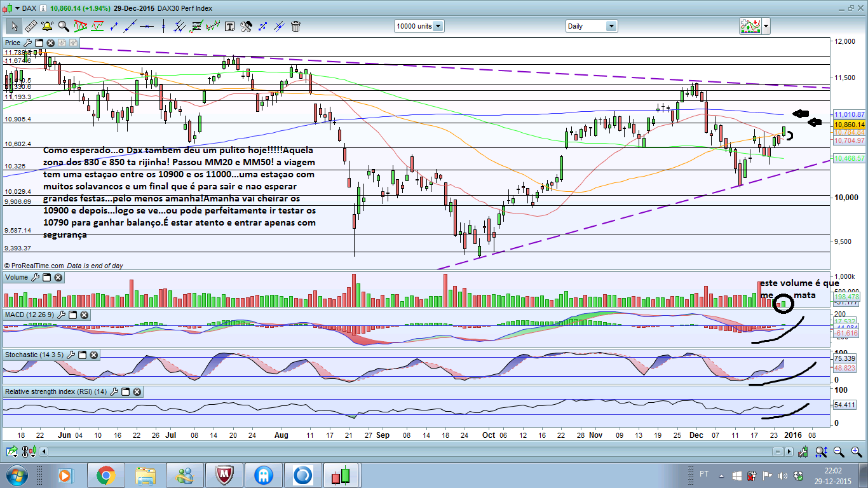Select the ruler measurement tool
The height and width of the screenshot is (488, 868).
pos(30,26)
